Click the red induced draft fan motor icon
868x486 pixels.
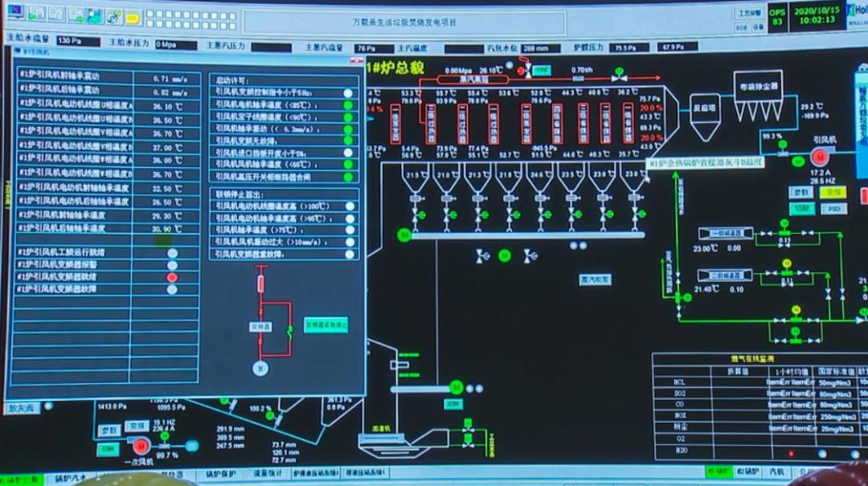pyautogui.click(x=821, y=155)
